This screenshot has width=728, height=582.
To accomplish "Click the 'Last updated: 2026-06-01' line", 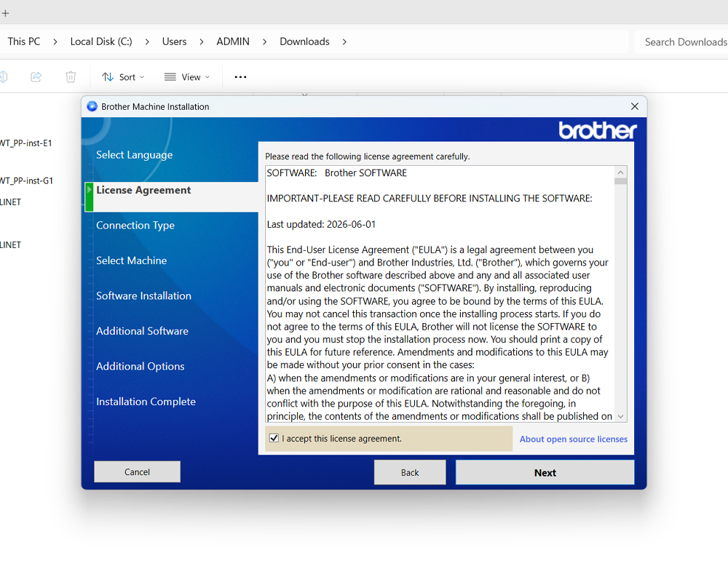I will [x=321, y=224].
